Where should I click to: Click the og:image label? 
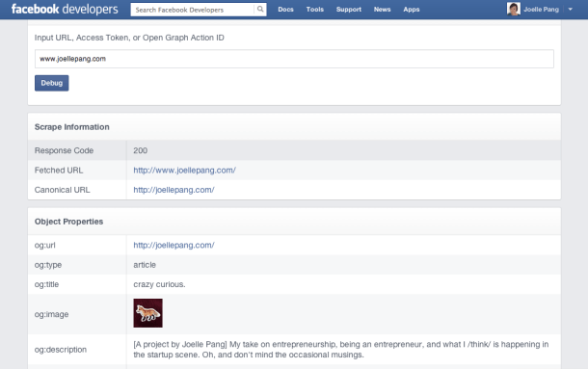point(51,314)
